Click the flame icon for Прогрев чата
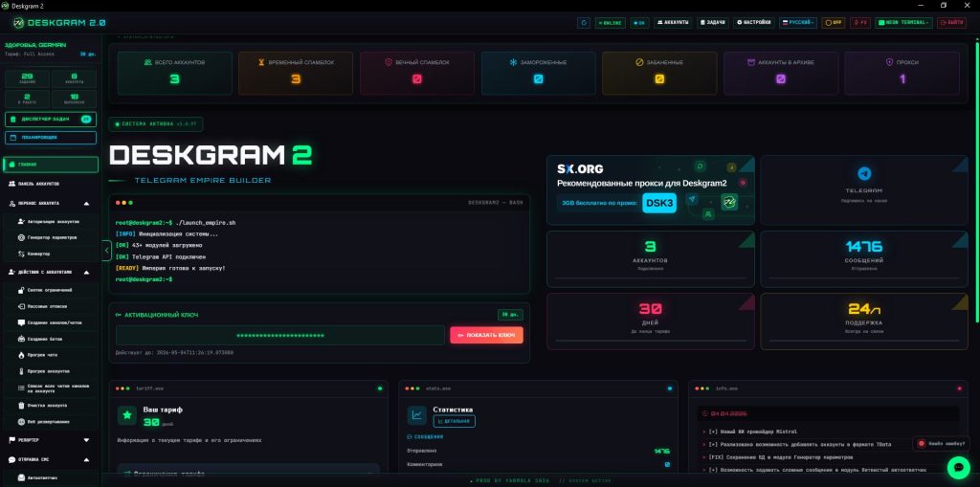This screenshot has height=487, width=980. tap(22, 354)
